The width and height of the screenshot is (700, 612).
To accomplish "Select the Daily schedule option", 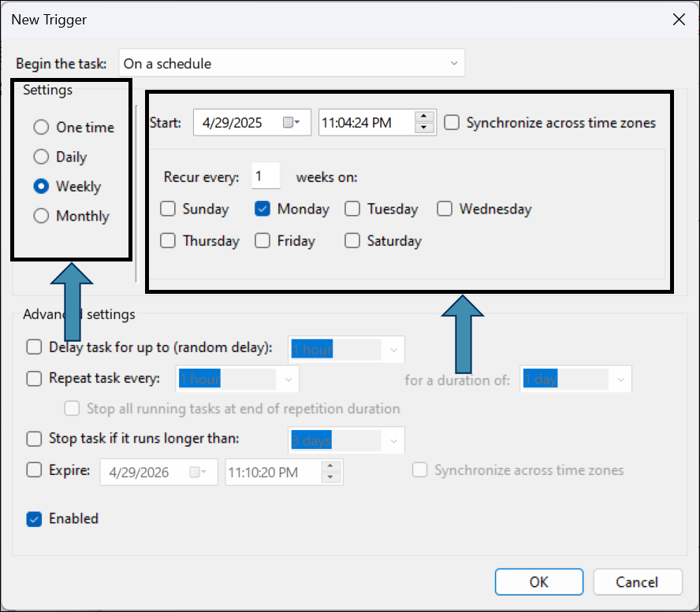I will point(42,158).
